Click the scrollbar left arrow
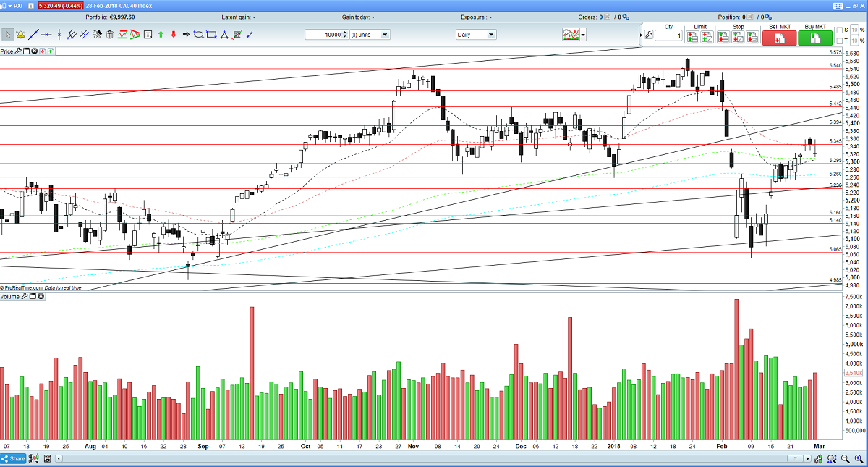Viewport: 868px width, 467px height. [x=59, y=458]
